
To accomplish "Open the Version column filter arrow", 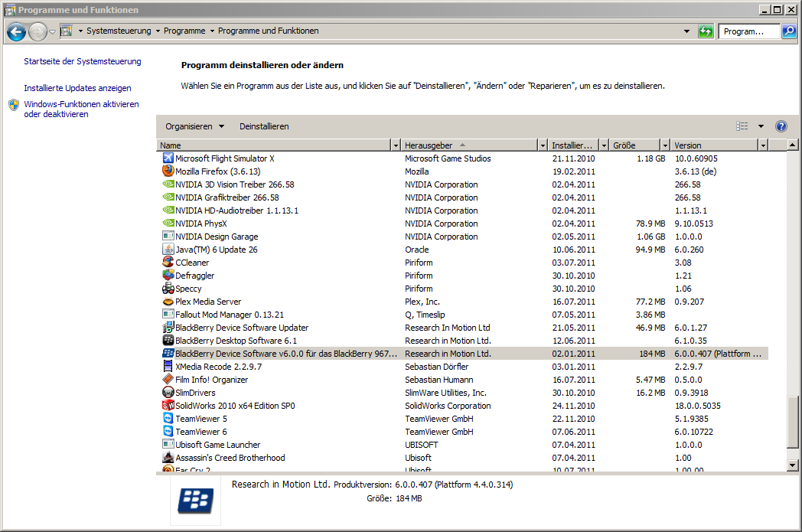I will click(x=763, y=145).
